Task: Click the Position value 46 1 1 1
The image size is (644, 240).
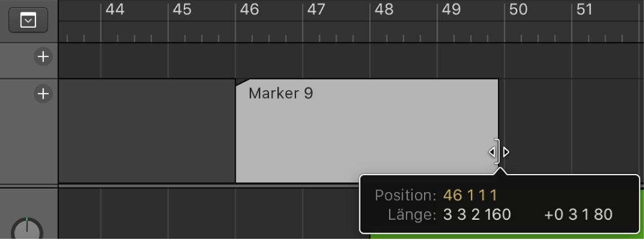Action: tap(470, 196)
